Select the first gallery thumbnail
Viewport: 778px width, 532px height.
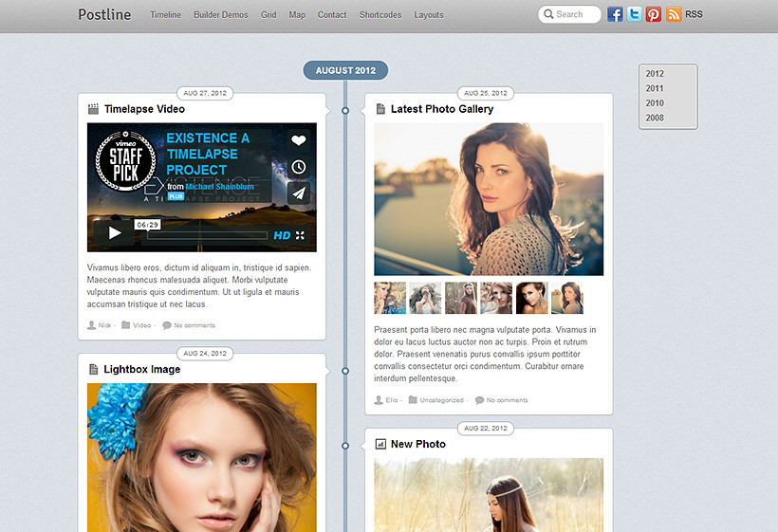point(389,298)
